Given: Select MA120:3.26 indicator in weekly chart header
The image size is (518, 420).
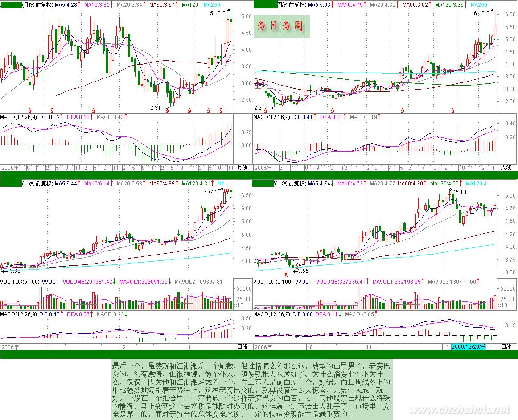Looking at the screenshot, I should (449, 4).
